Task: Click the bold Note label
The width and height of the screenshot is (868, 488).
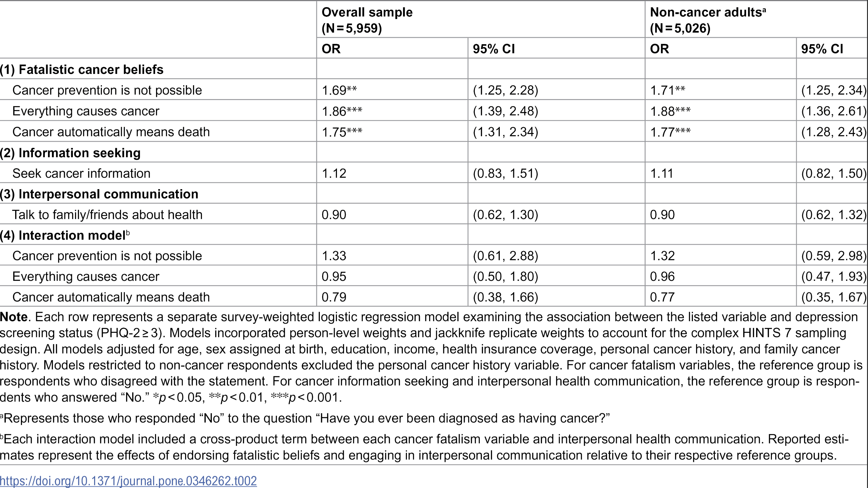Action: click(x=14, y=317)
